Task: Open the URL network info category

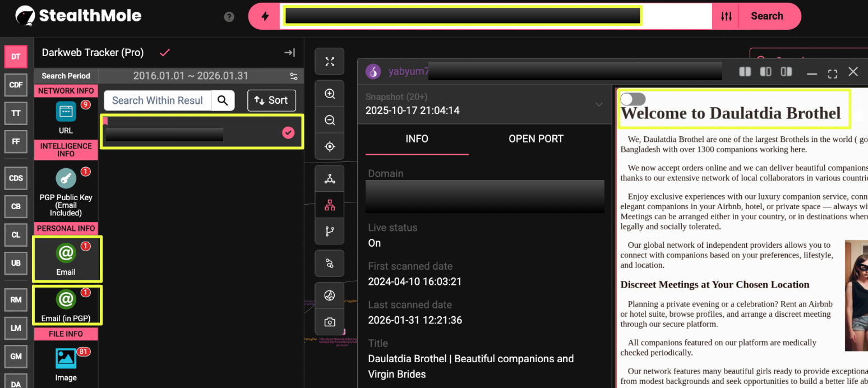Action: click(x=66, y=116)
